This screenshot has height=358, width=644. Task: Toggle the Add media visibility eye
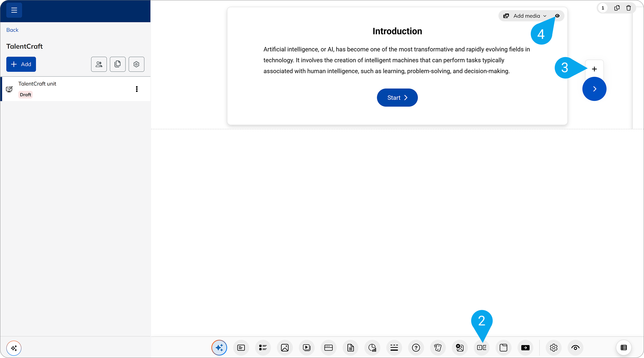point(557,16)
